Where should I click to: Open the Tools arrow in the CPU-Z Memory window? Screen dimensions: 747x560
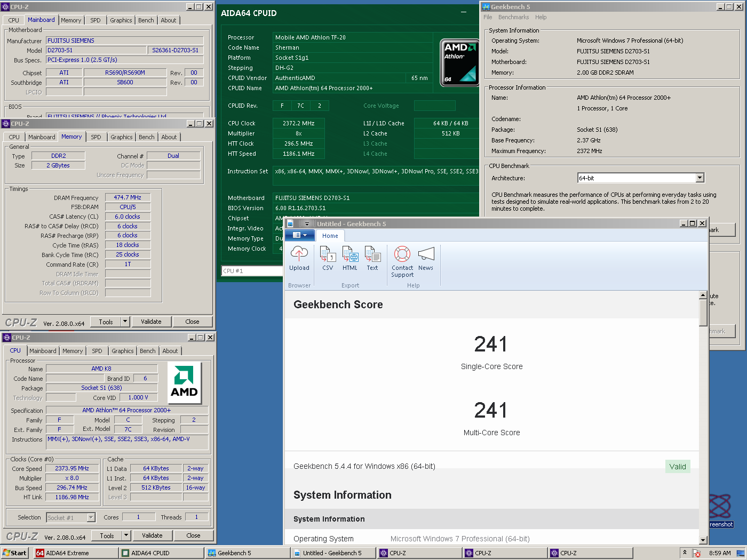coord(125,322)
